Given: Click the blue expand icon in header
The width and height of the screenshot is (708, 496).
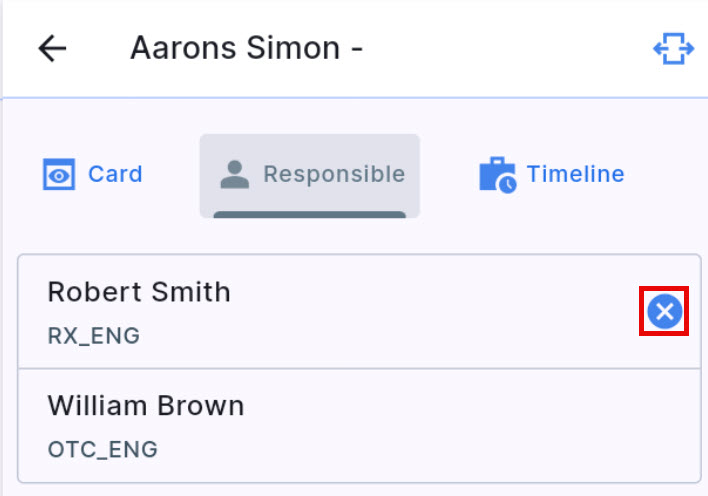Looking at the screenshot, I should 673,49.
